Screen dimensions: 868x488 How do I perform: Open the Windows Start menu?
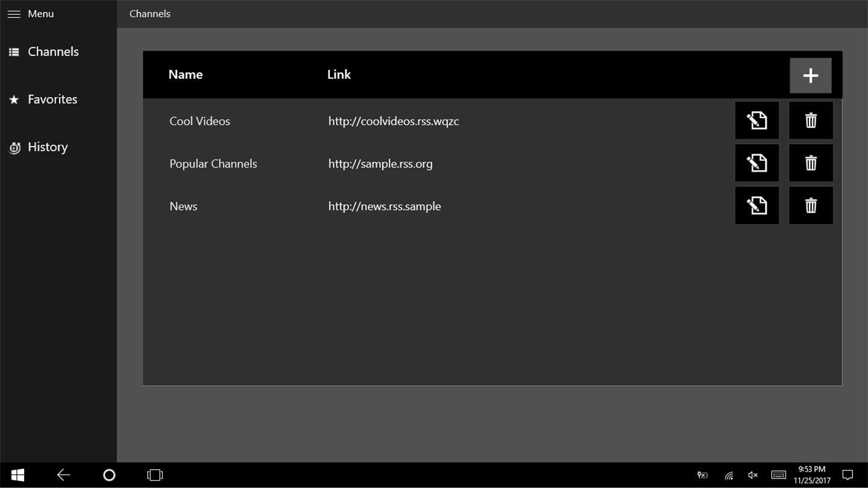click(x=17, y=475)
